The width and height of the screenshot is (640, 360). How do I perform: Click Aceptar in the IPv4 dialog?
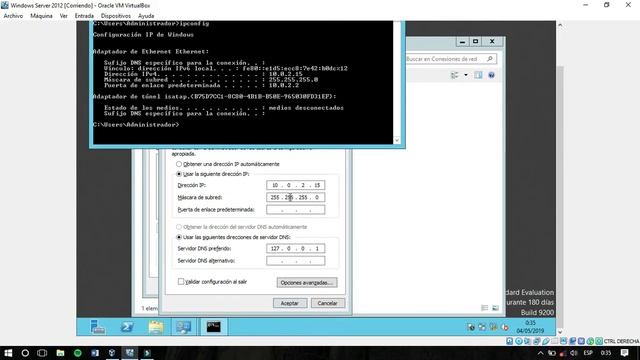pyautogui.click(x=289, y=303)
